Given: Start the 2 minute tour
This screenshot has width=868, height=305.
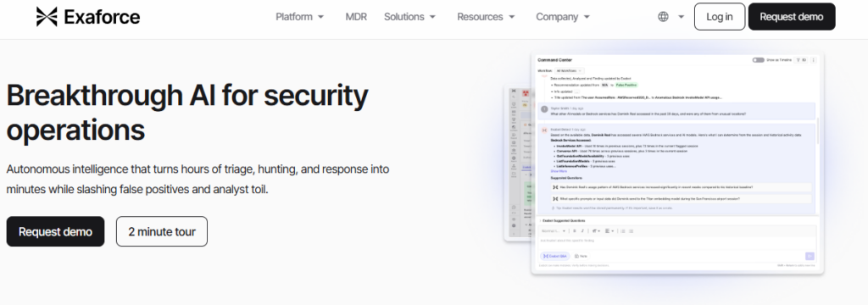Looking at the screenshot, I should click(x=162, y=231).
